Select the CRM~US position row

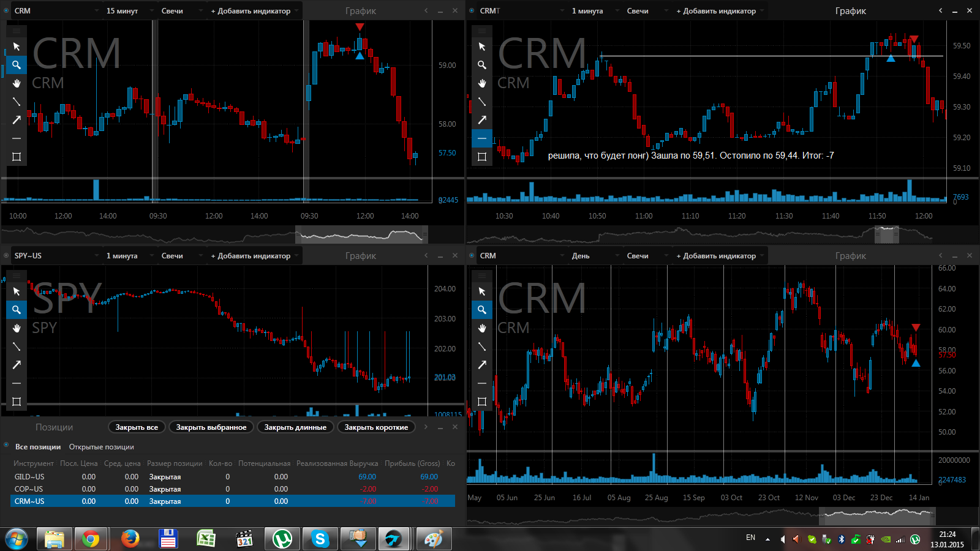pos(233,501)
